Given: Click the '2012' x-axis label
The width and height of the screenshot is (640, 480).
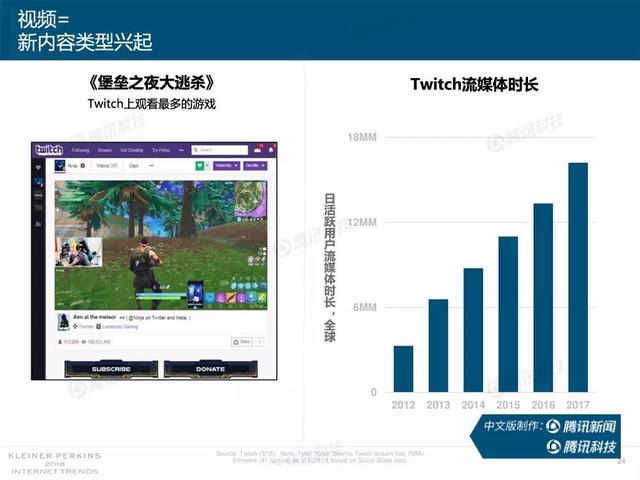Looking at the screenshot, I should pyautogui.click(x=403, y=405).
